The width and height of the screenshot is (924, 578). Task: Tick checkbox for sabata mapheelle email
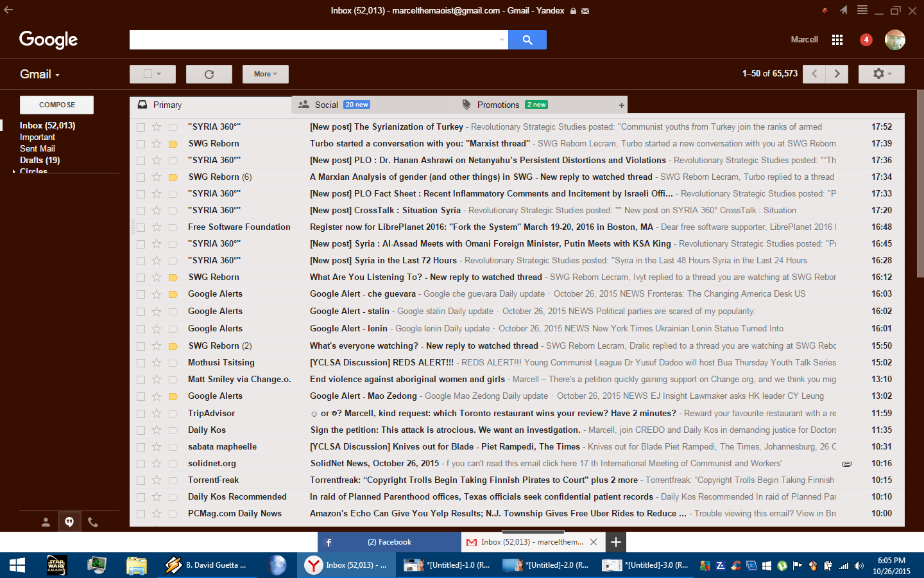point(141,447)
